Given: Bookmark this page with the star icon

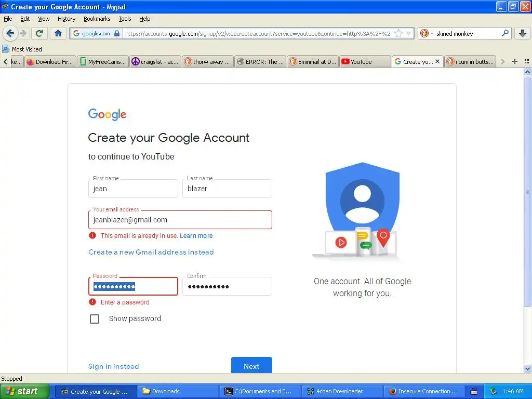Looking at the screenshot, I should pyautogui.click(x=398, y=33).
